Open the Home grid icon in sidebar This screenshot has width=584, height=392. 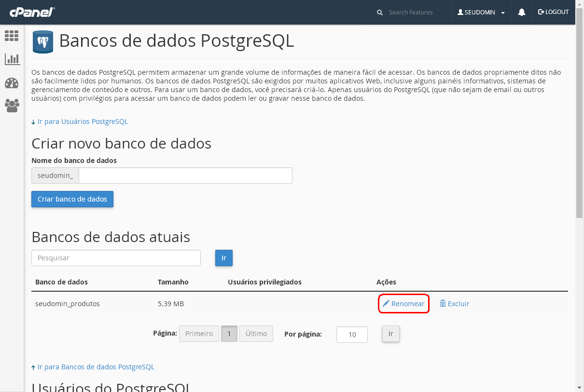click(x=12, y=35)
